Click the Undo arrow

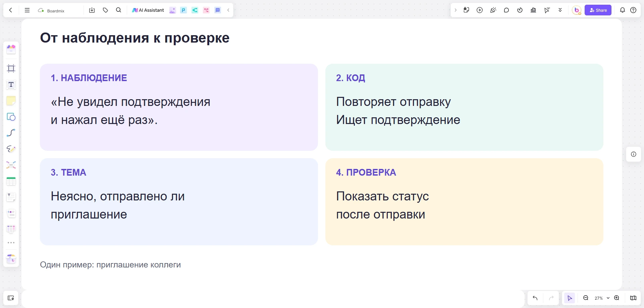tap(535, 298)
